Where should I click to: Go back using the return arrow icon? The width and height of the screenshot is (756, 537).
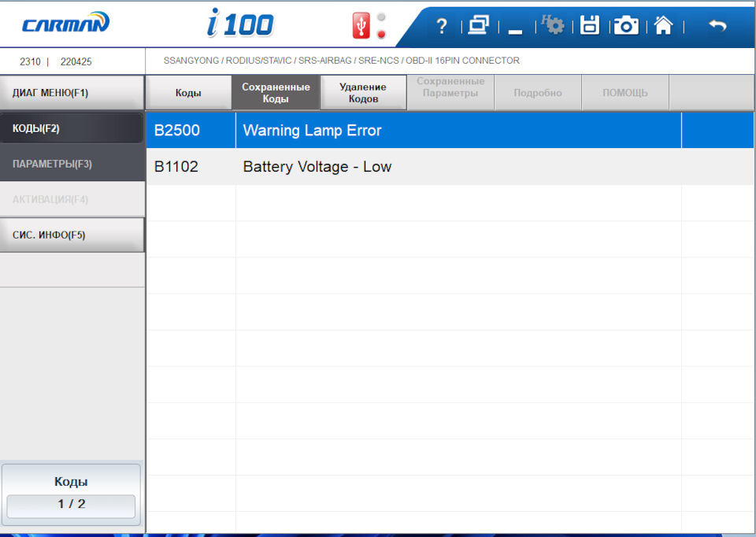(x=717, y=25)
